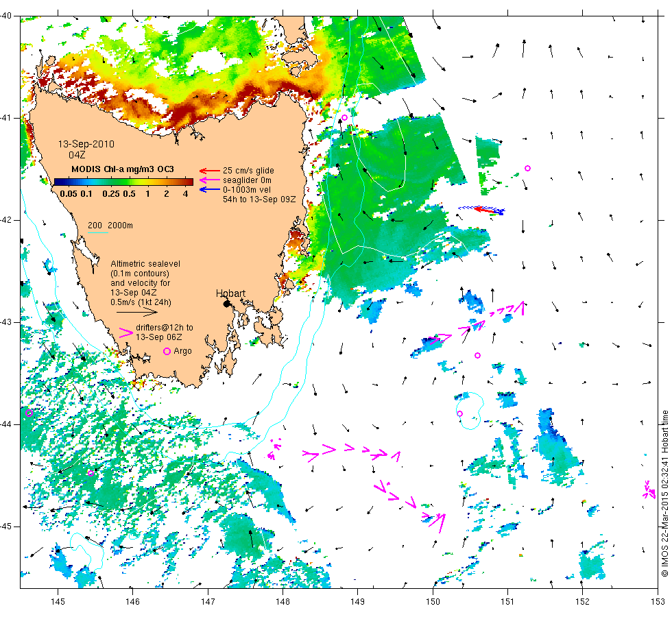Click the -42 latitude axis label
672x617 pixels.
tap(6, 220)
